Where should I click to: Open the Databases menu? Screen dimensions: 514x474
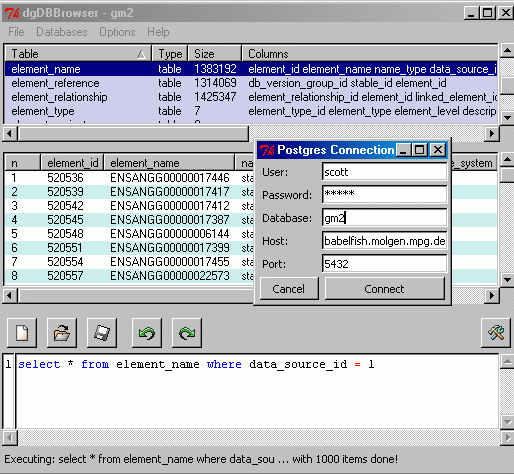click(x=62, y=32)
